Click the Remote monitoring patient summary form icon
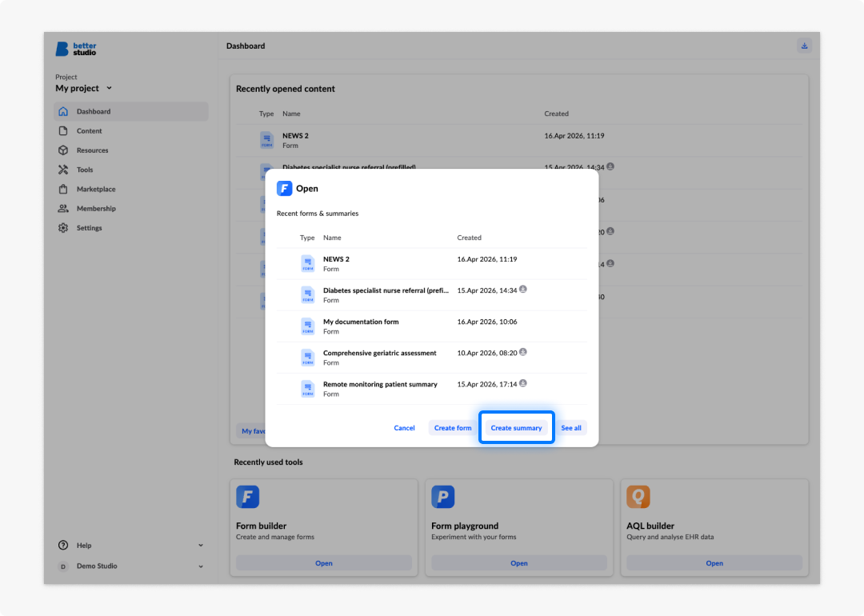The image size is (864, 616). (307, 389)
